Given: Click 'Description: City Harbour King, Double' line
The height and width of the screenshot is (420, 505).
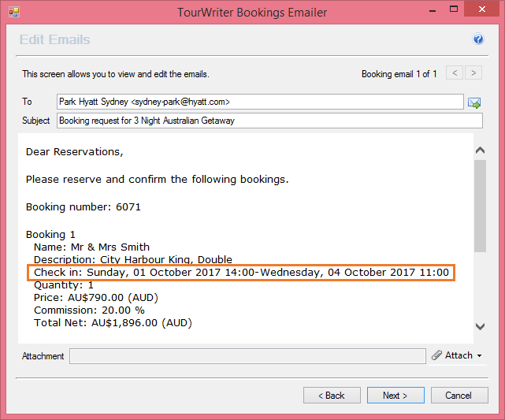Looking at the screenshot, I should (x=133, y=259).
